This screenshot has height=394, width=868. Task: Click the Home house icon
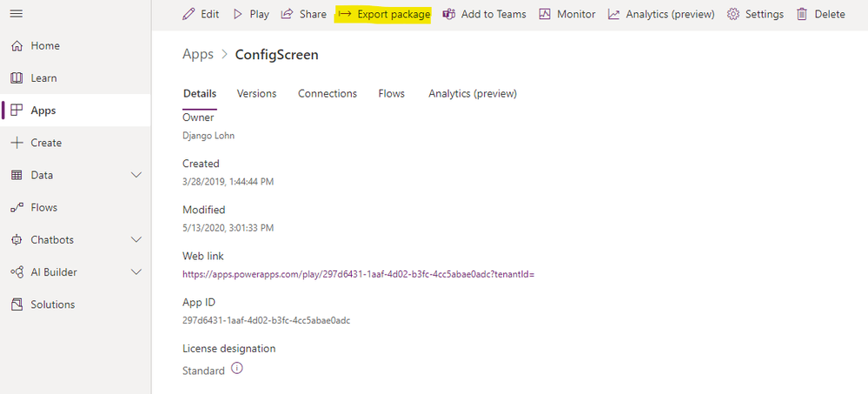coord(17,46)
